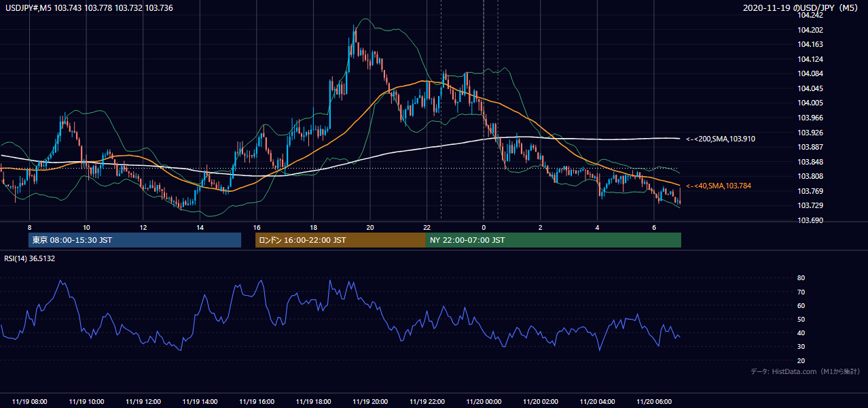The width and height of the screenshot is (868, 408).
Task: Click hour label 14 under the price chart
Action: tap(200, 226)
